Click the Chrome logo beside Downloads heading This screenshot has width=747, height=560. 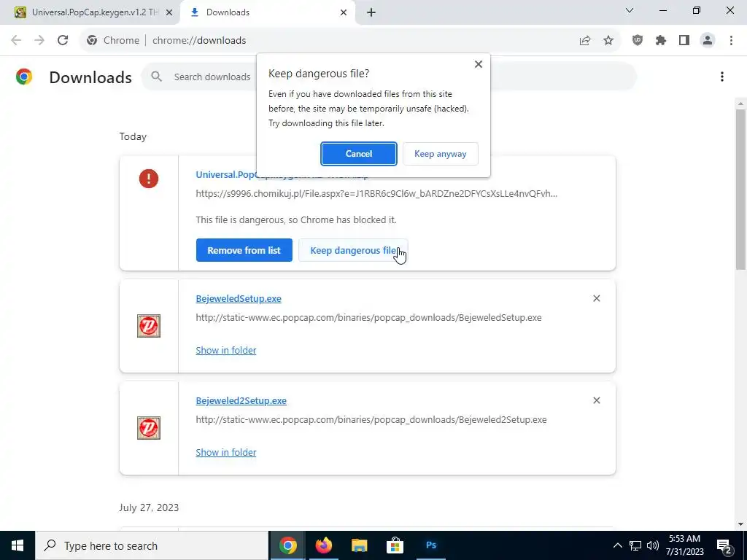point(24,77)
